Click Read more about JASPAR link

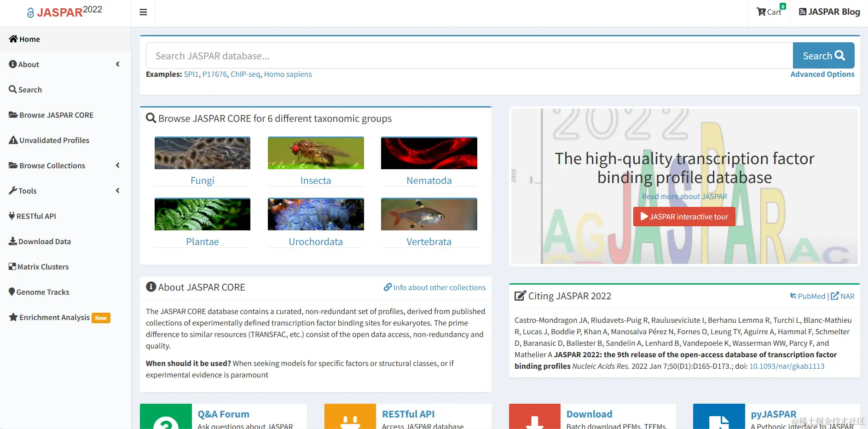(684, 196)
